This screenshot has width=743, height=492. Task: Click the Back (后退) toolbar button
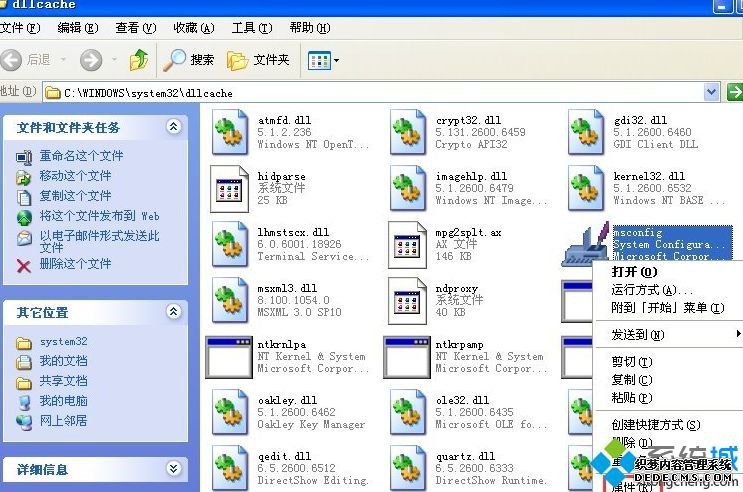[x=27, y=60]
